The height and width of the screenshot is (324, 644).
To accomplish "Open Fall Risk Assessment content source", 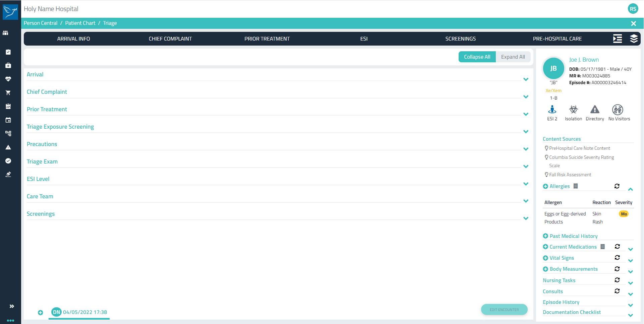I will 570,175.
